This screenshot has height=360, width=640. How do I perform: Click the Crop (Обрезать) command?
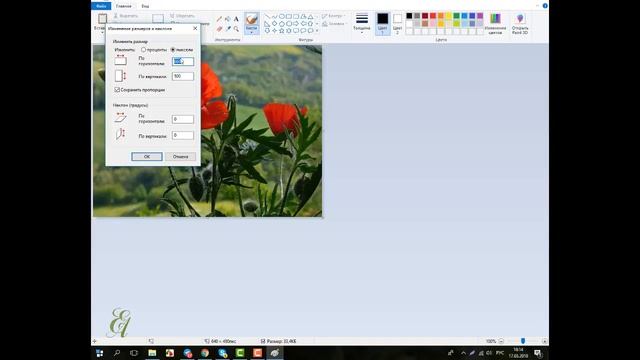(182, 16)
